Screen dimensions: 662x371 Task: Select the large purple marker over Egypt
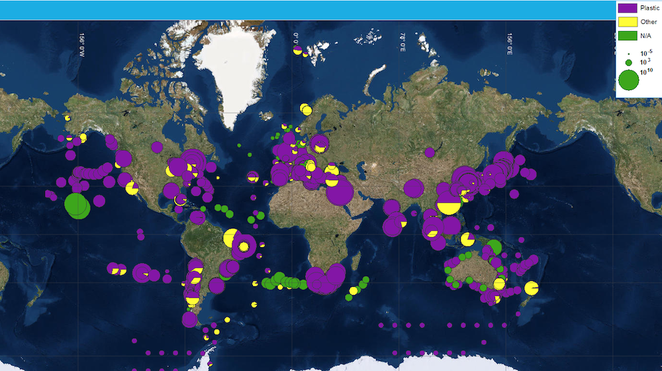[340, 191]
